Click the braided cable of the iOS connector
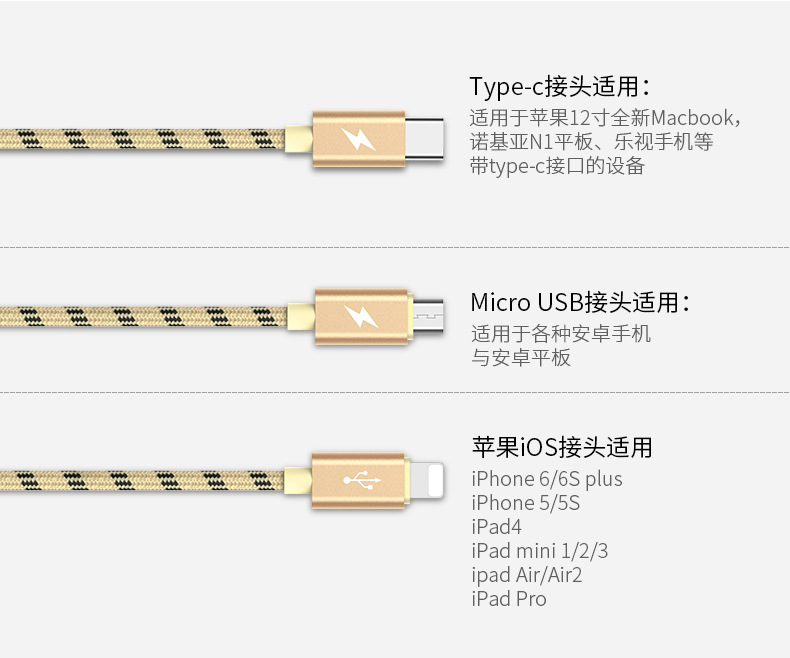The height and width of the screenshot is (658, 790). click(140, 480)
